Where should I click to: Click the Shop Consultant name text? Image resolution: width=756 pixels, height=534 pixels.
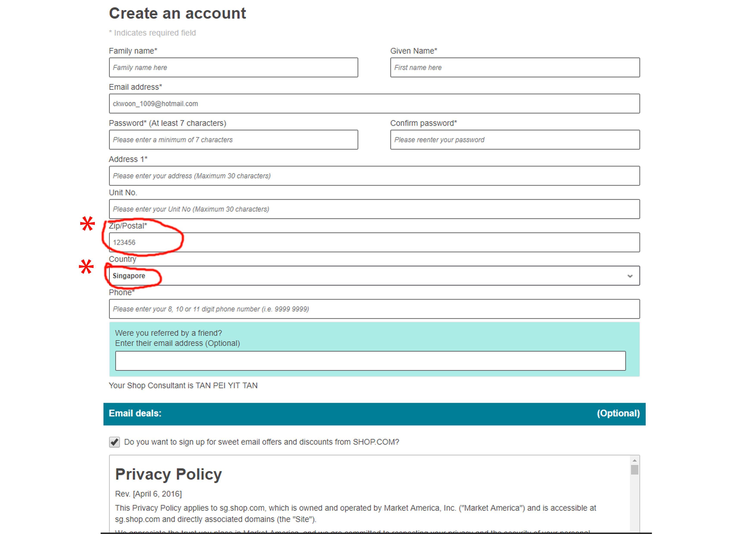tap(226, 386)
